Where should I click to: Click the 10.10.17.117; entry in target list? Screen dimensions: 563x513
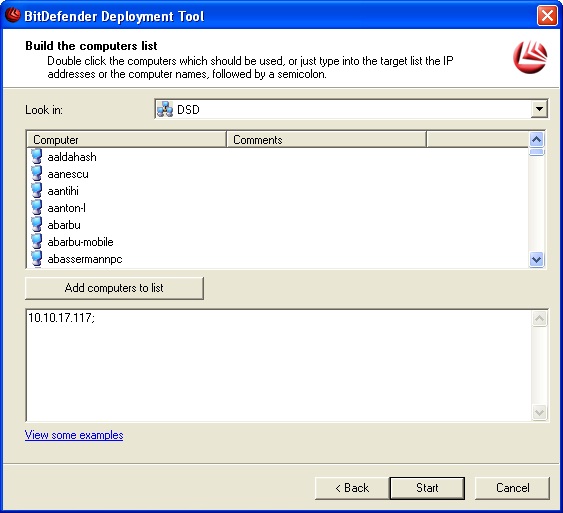pos(61,318)
